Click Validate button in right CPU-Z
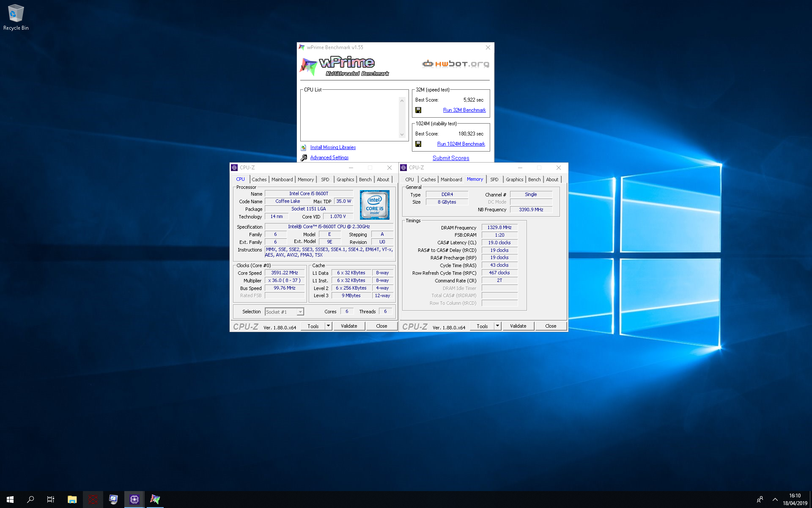812x508 pixels. pos(518,326)
